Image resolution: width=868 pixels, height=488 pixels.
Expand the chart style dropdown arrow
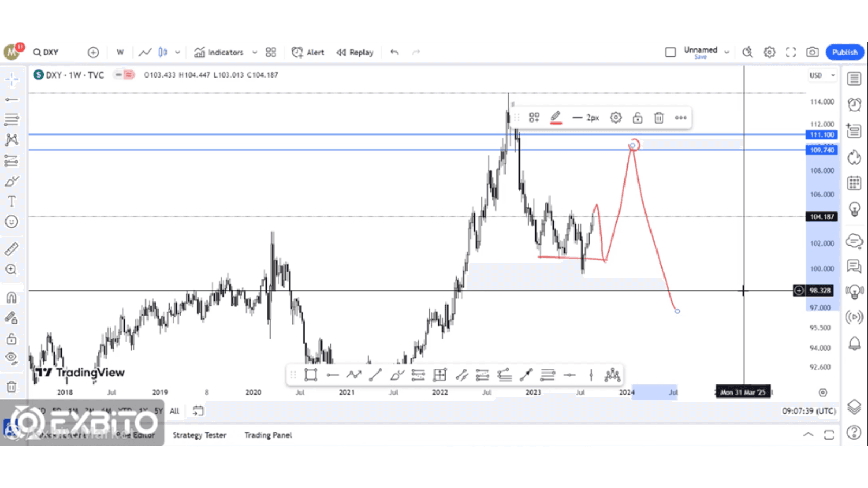pos(177,53)
